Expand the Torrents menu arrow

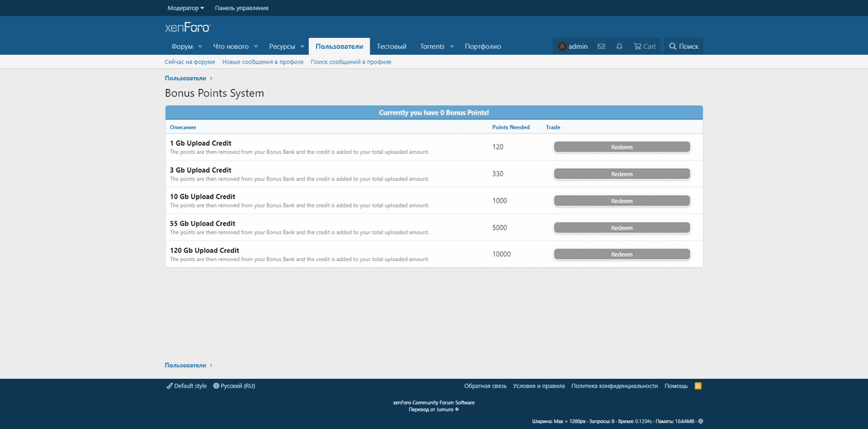pos(452,47)
